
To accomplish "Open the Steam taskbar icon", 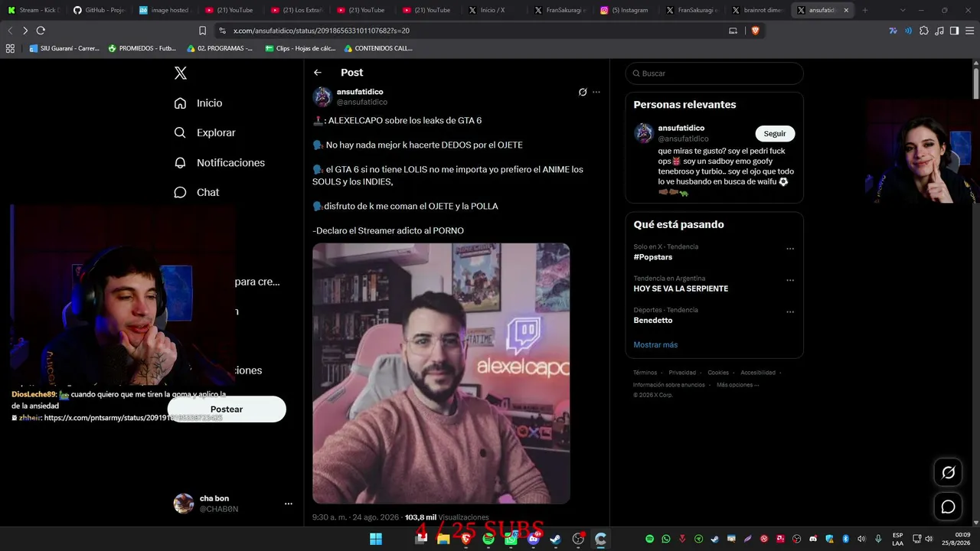I will [x=556, y=539].
